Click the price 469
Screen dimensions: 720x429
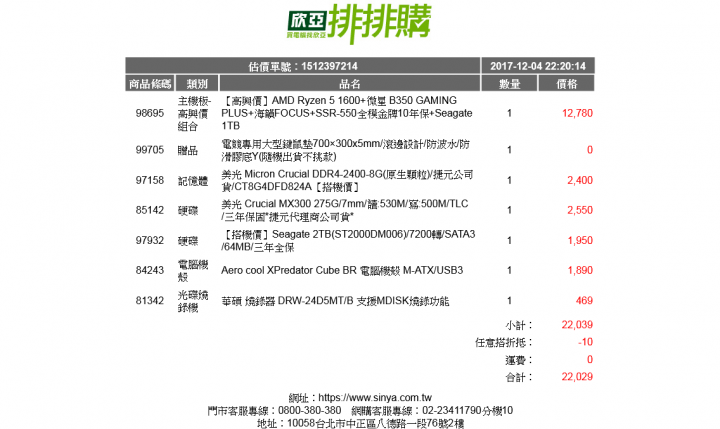pos(584,300)
